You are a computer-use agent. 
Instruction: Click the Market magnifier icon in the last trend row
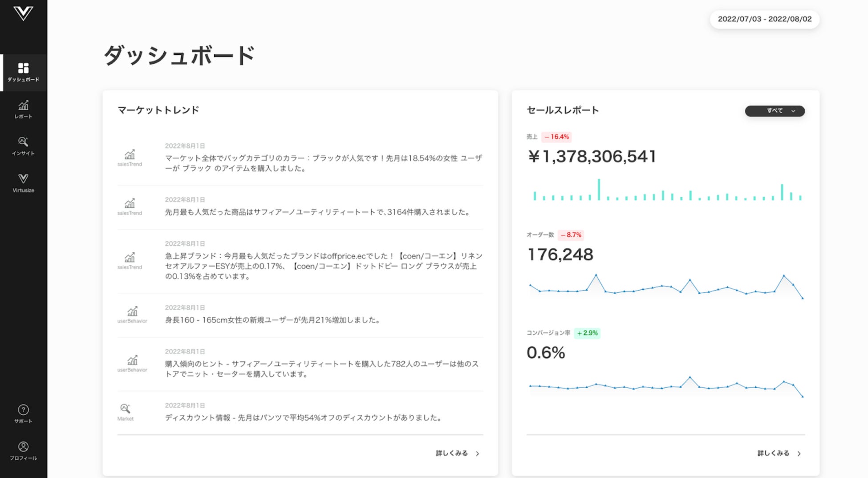point(125,408)
